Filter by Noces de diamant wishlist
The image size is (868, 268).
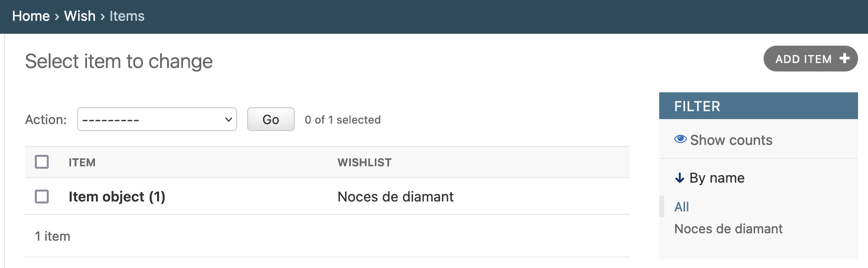728,229
